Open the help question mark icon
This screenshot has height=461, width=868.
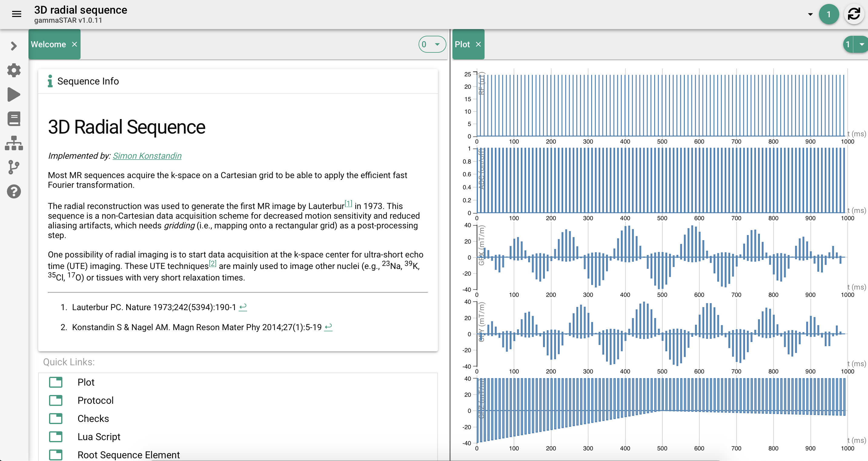click(x=14, y=191)
